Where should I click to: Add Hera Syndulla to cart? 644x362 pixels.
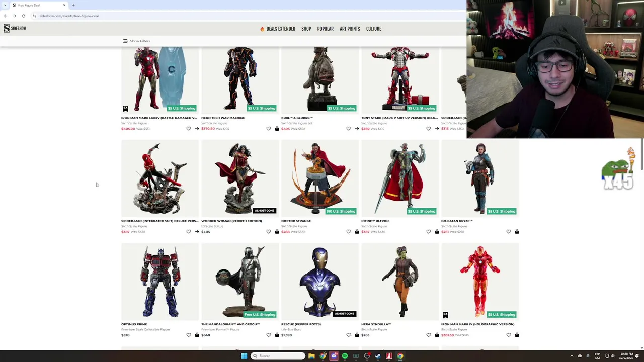pos(437,335)
